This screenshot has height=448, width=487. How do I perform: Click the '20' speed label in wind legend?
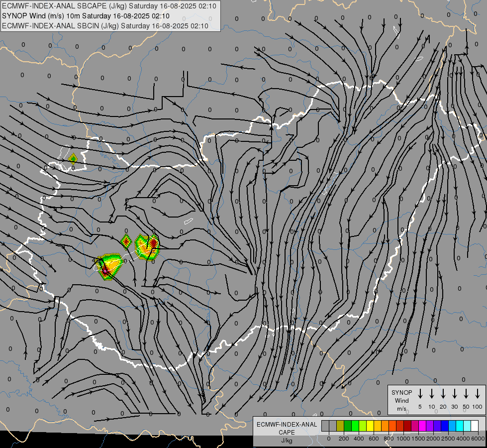click(x=443, y=407)
